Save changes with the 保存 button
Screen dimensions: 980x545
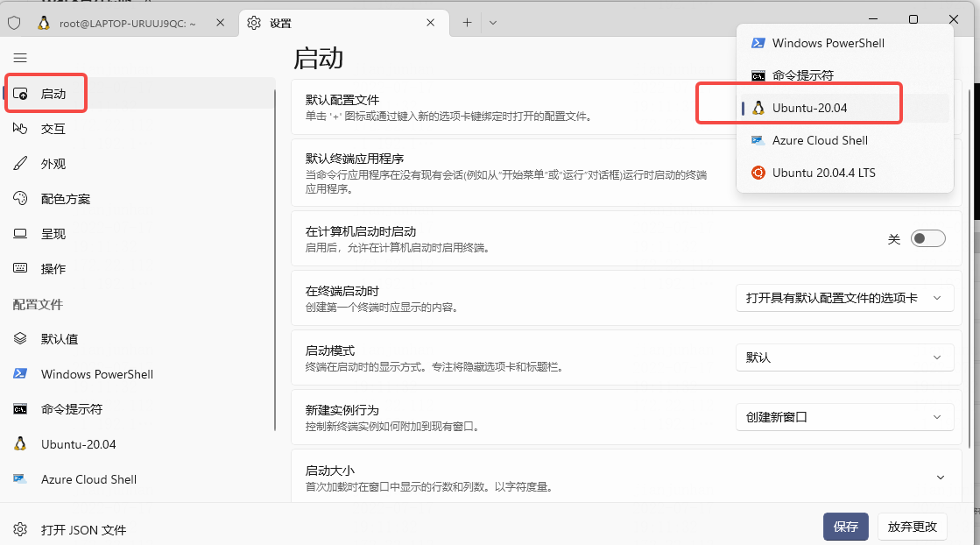846,527
